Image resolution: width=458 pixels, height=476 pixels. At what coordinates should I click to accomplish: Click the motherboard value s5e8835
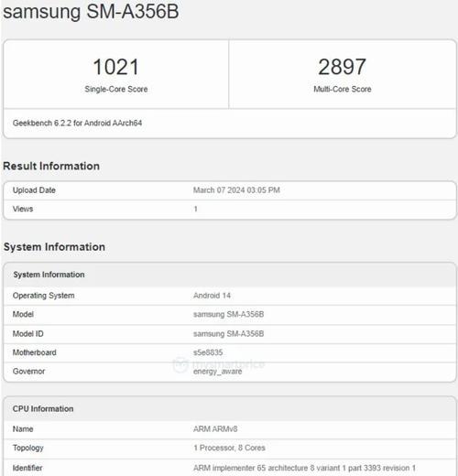208,352
